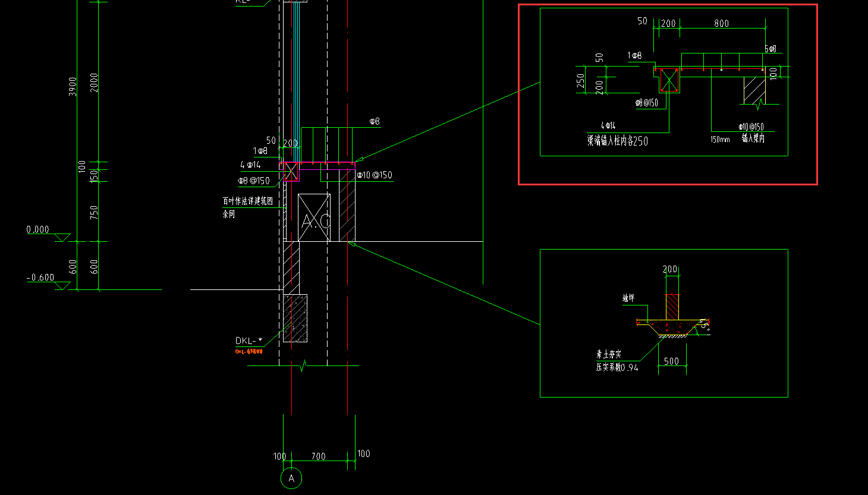The height and width of the screenshot is (495, 868).
Task: Select 4Φ14 label in main section
Action: click(x=250, y=165)
